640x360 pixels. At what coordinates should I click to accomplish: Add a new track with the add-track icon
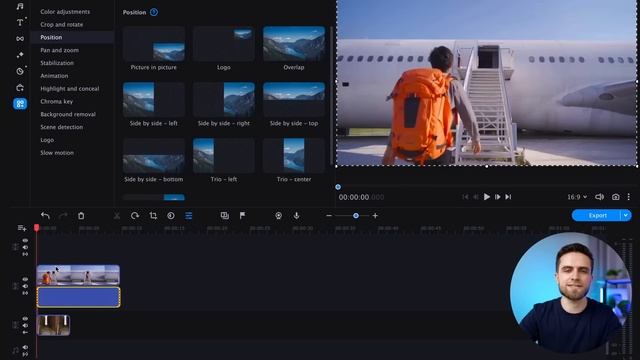click(22, 228)
